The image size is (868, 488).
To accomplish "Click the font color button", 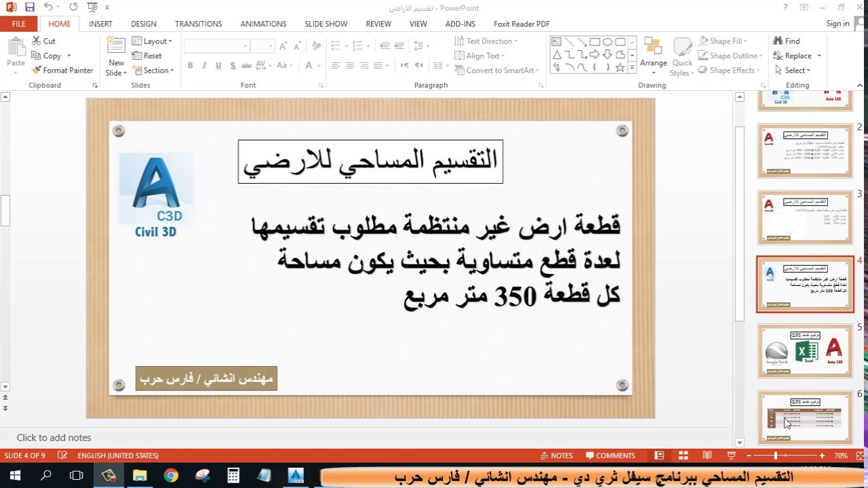I will 309,66.
